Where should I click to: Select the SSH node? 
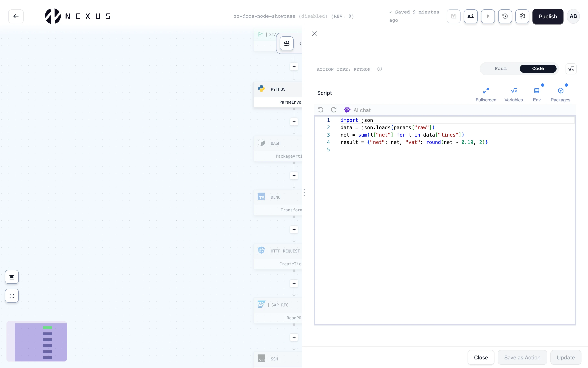pos(278,359)
